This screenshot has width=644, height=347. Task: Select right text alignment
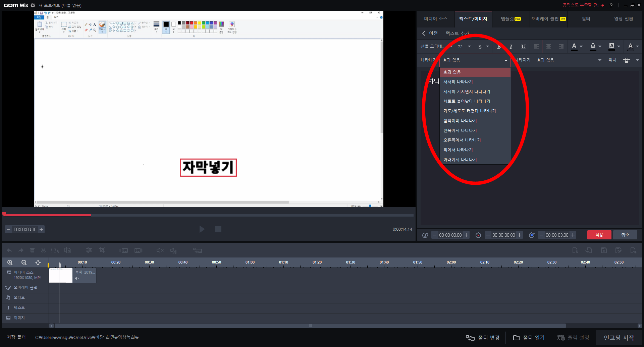pyautogui.click(x=561, y=47)
